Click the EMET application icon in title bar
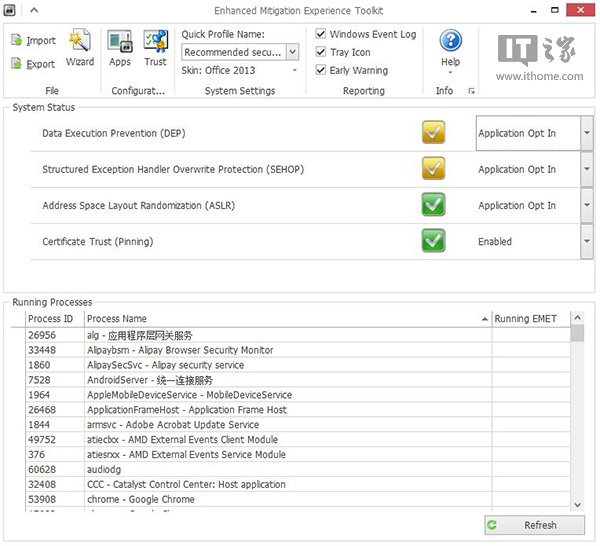Viewport: 600px width, 546px height. pyautogui.click(x=9, y=10)
